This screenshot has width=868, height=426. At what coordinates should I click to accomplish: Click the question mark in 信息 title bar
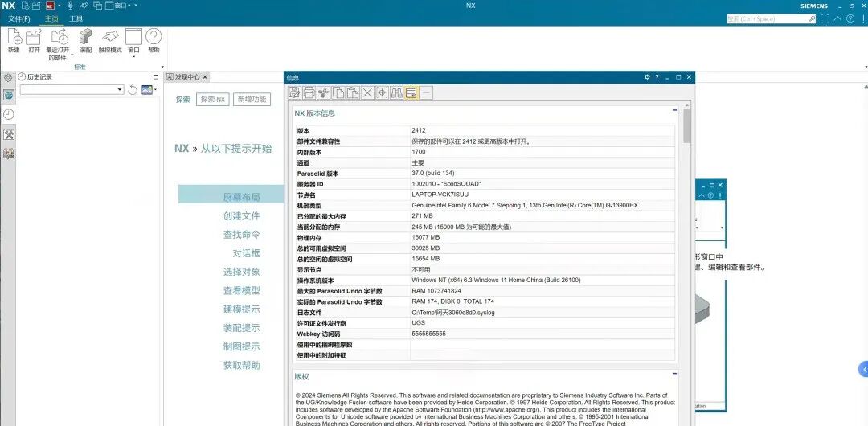point(657,77)
